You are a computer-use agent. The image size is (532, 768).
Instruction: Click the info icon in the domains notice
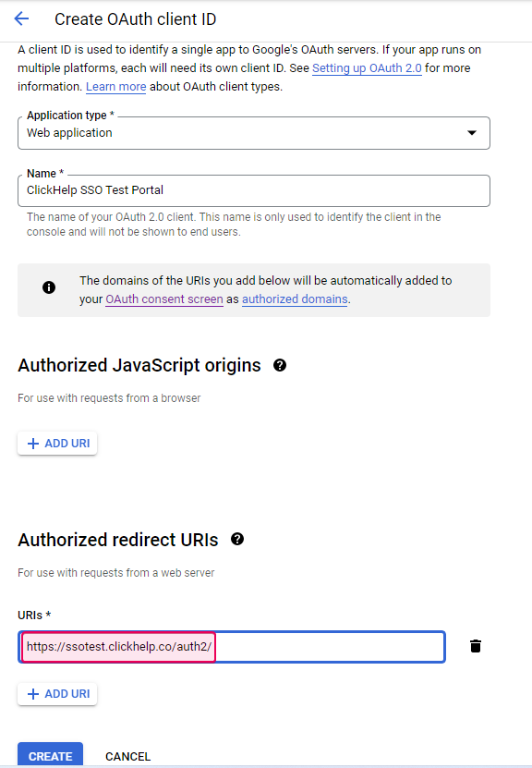(49, 286)
